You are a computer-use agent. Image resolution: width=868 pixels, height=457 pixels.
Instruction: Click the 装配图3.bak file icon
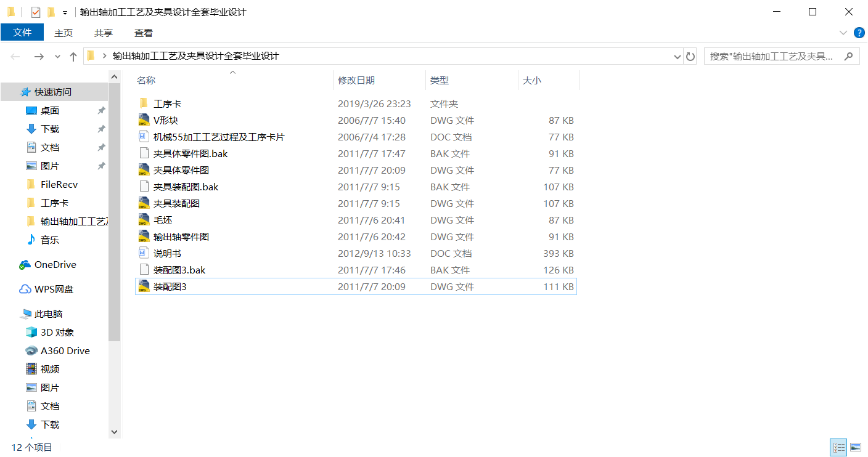144,270
